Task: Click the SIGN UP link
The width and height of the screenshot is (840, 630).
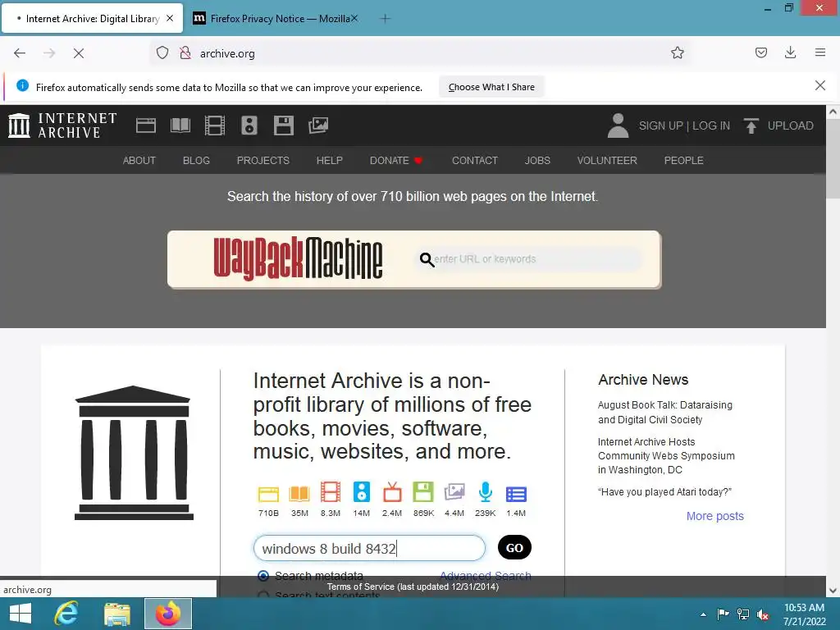Action: [660, 126]
